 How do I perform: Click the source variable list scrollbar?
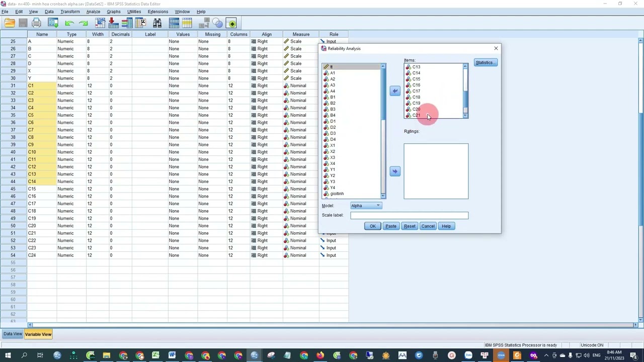[383, 131]
